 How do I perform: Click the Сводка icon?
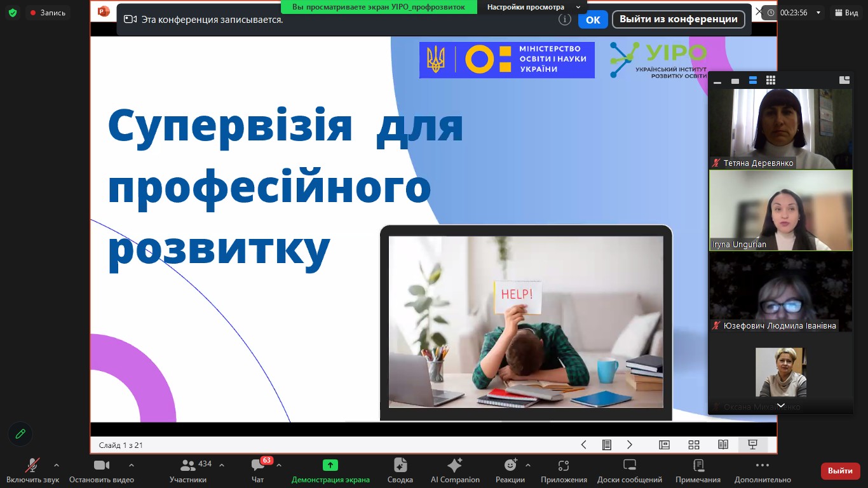[400, 470]
